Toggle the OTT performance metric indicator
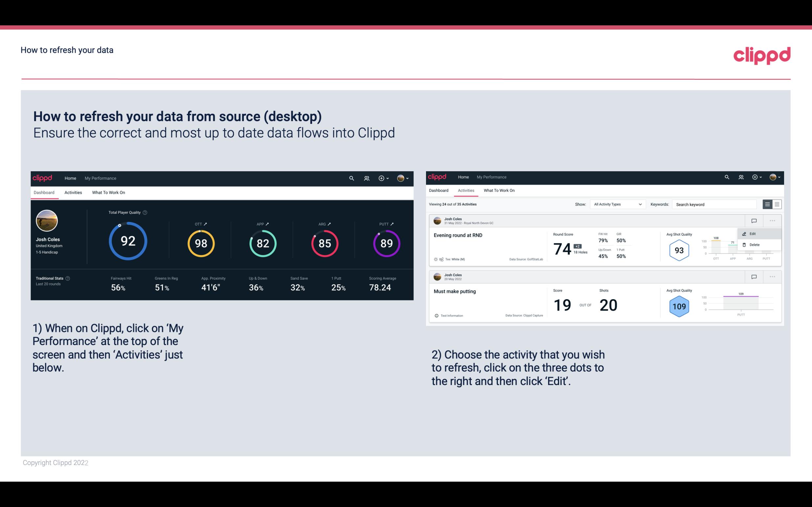The image size is (812, 507). [x=206, y=224]
